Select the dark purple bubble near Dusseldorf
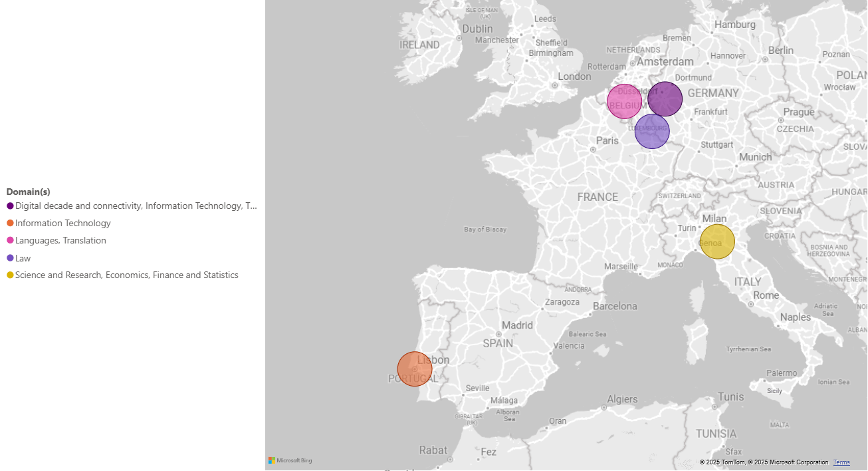Viewport: 868px width, 471px height. click(665, 99)
